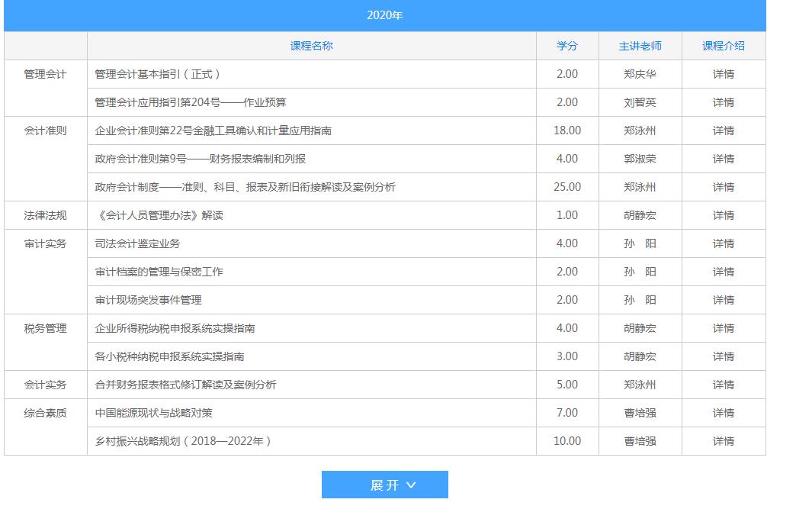Expand the course list with 展开 button
This screenshot has width=812, height=509.
384,485
